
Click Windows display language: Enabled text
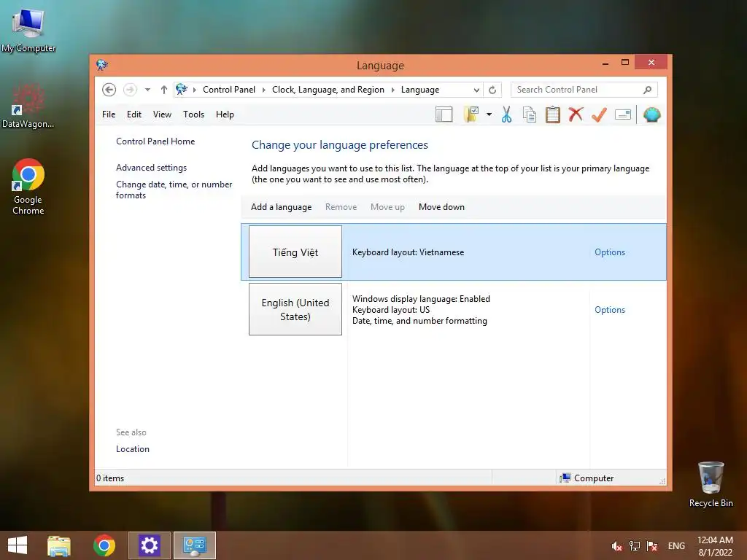[x=421, y=299]
